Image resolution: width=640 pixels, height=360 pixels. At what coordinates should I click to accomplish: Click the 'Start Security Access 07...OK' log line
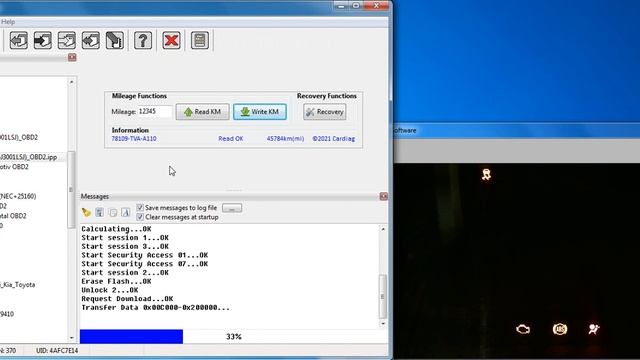pyautogui.click(x=144, y=264)
